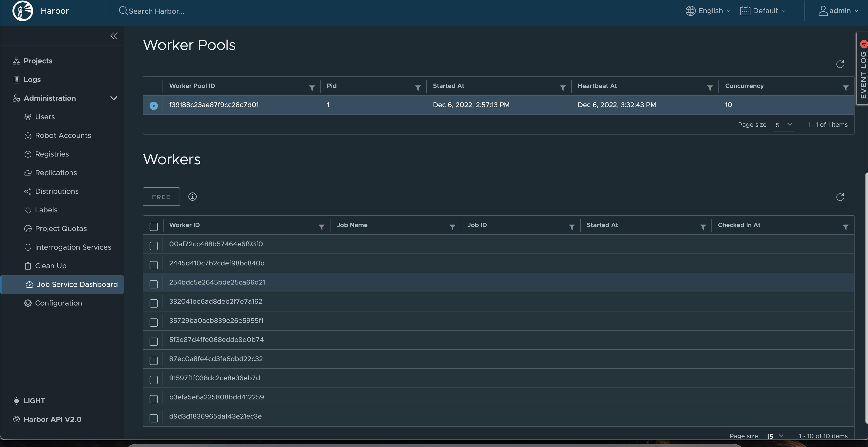Collapse the Administration section
868x447 pixels.
[x=114, y=98]
